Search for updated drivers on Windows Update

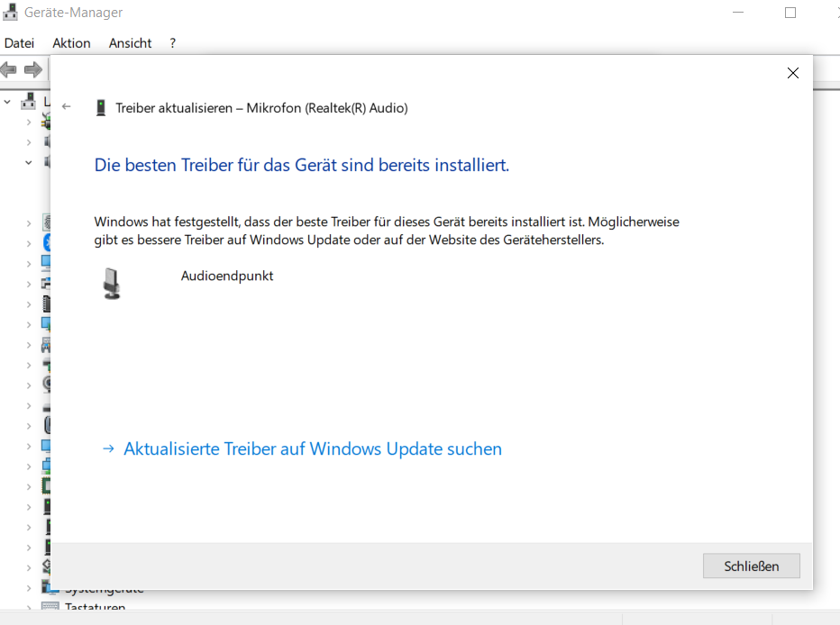[312, 448]
